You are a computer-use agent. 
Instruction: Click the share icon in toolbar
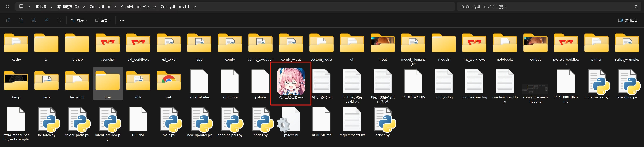pos(47,20)
